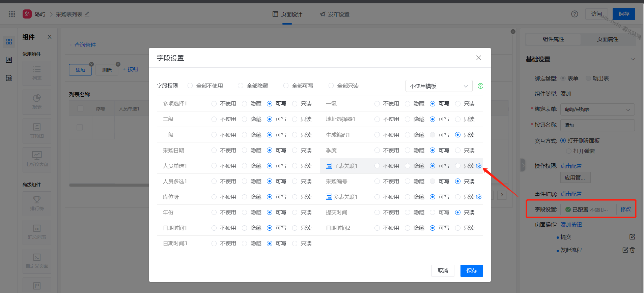The width and height of the screenshot is (644, 293).
Task: Edit the 采购表列表 title pencil icon
Action: tap(87, 14)
